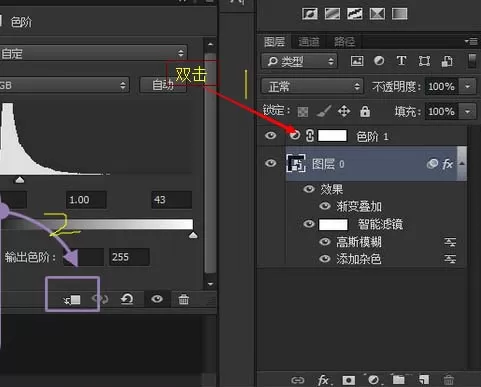Toggle visibility of 添加杂色 filter
The image size is (481, 387).
tap(325, 259)
